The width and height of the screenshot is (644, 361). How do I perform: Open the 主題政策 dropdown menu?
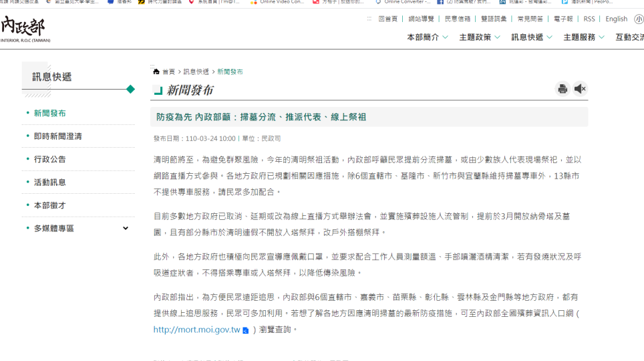click(480, 37)
